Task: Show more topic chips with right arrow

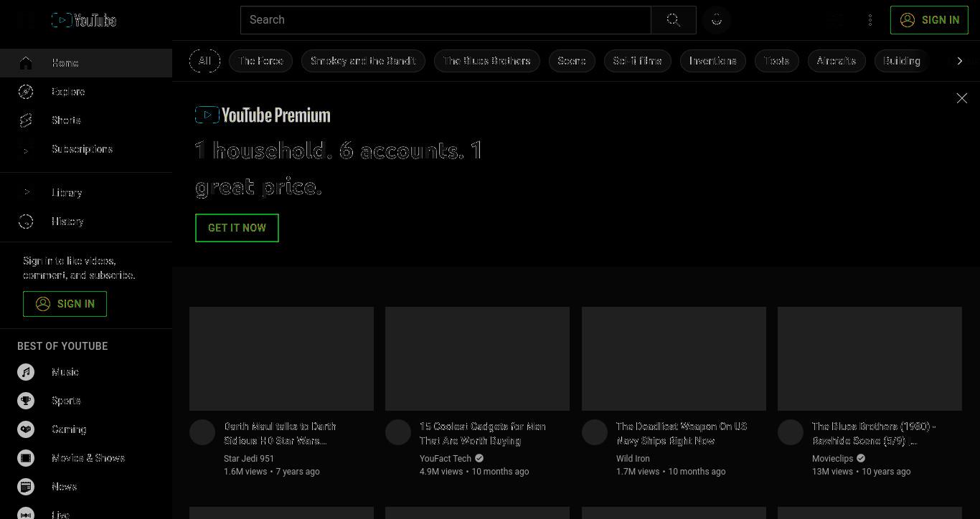Action: pos(960,61)
